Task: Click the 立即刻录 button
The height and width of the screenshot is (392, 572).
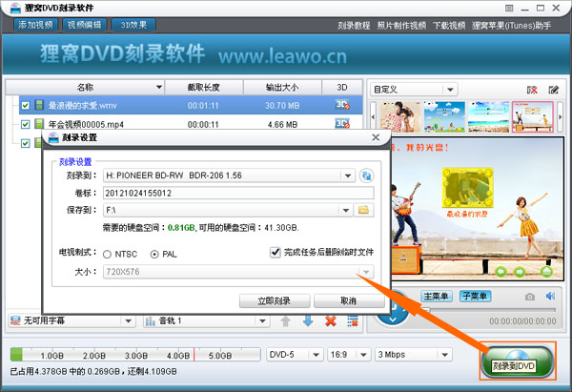Action: click(275, 300)
